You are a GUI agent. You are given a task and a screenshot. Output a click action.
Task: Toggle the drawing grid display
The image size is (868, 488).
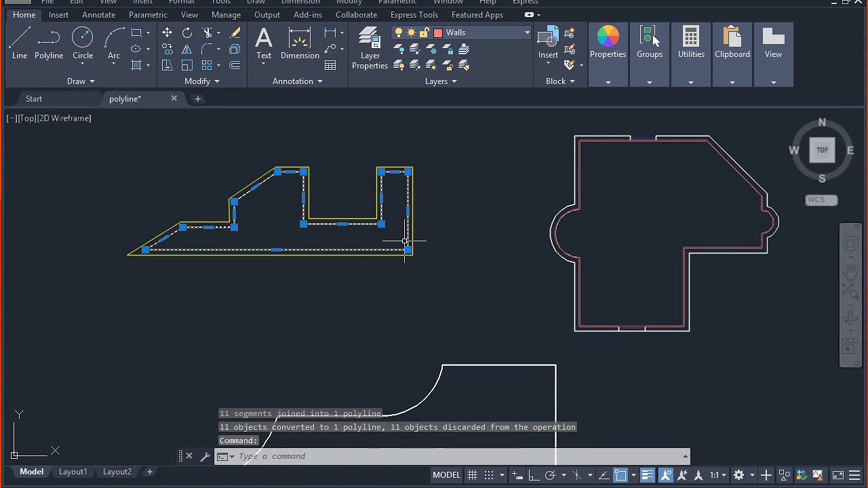pyautogui.click(x=472, y=475)
